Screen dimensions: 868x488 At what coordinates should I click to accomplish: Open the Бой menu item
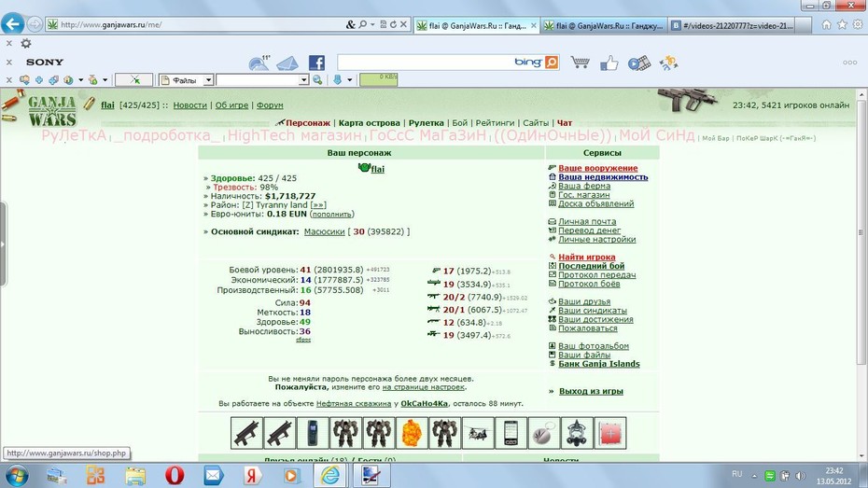[460, 123]
